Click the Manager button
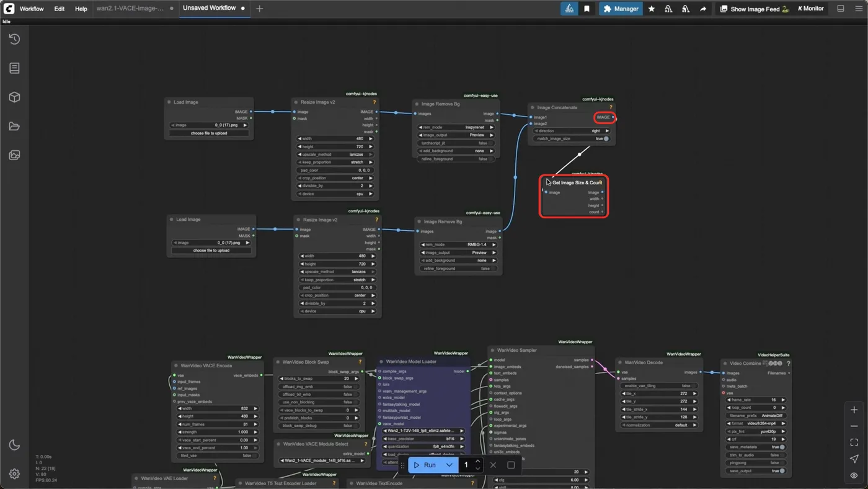This screenshot has width=868, height=489. point(620,9)
